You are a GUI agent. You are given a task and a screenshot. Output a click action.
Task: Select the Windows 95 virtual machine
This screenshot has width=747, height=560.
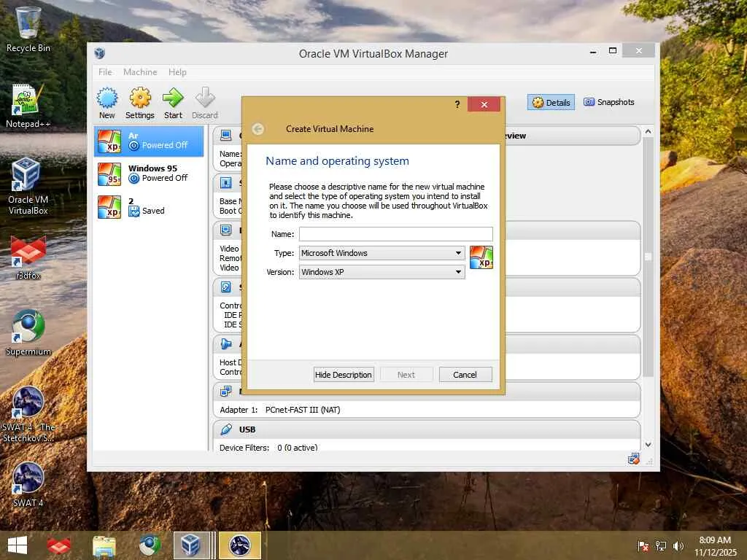(149, 174)
